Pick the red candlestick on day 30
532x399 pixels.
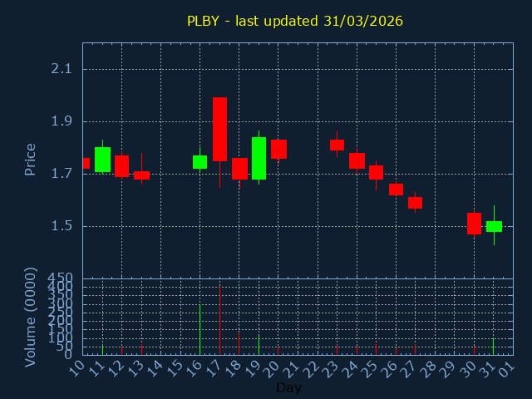pyautogui.click(x=474, y=223)
